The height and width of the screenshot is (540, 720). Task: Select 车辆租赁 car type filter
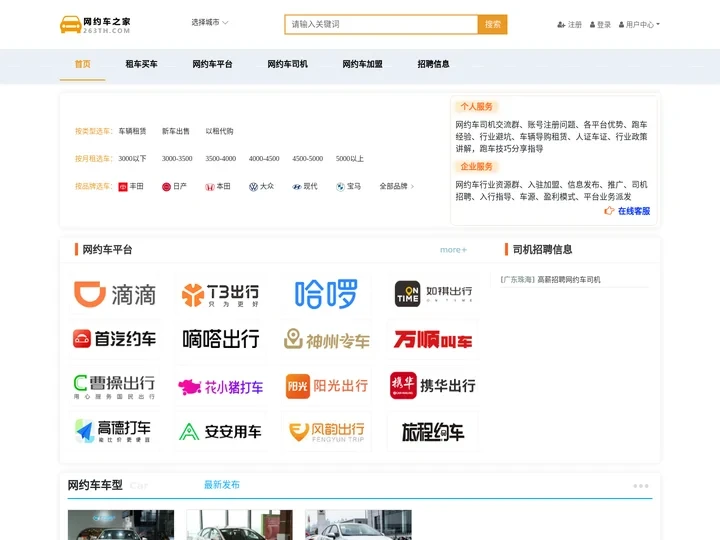[132, 131]
